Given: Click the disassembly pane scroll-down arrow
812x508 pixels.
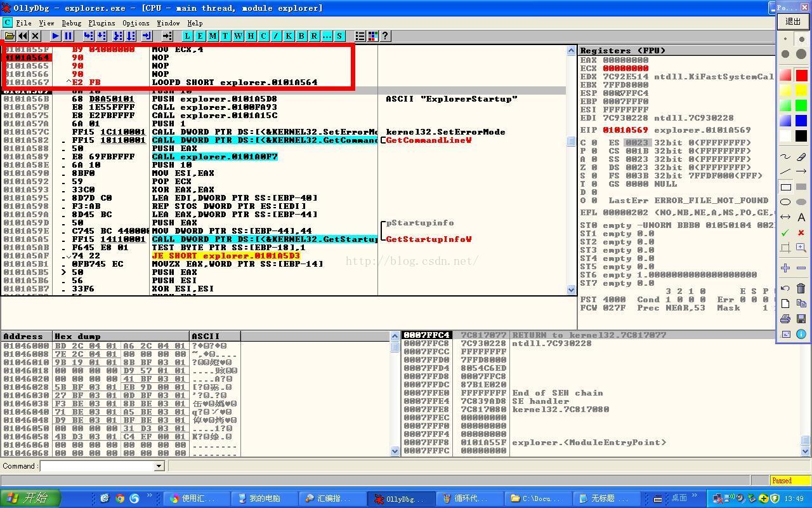Looking at the screenshot, I should [x=571, y=290].
